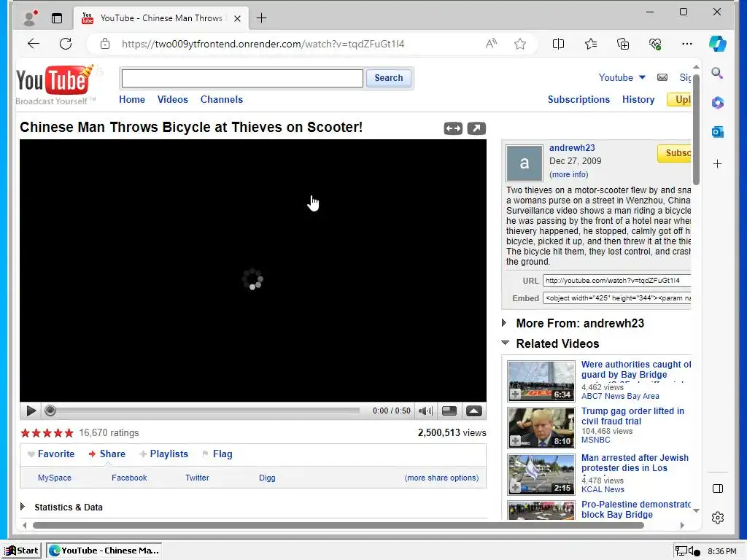Image resolution: width=747 pixels, height=560 pixels.
Task: Open Trump gag order video thumbnail
Action: coord(541,427)
